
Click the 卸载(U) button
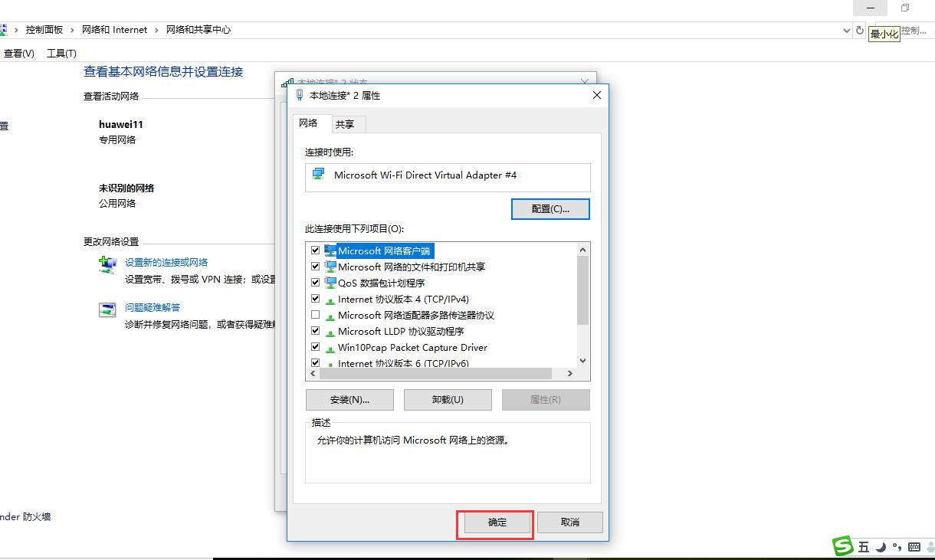[x=448, y=400]
